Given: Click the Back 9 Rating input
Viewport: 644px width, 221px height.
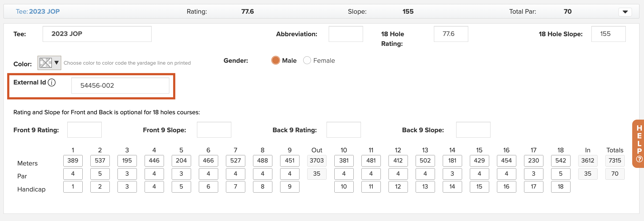Looking at the screenshot, I should 344,130.
